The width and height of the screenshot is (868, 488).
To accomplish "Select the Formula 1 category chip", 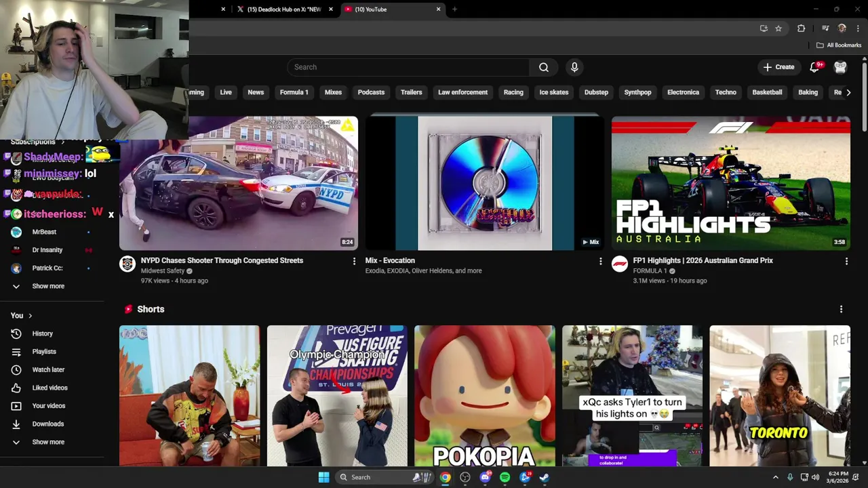I will pyautogui.click(x=294, y=92).
